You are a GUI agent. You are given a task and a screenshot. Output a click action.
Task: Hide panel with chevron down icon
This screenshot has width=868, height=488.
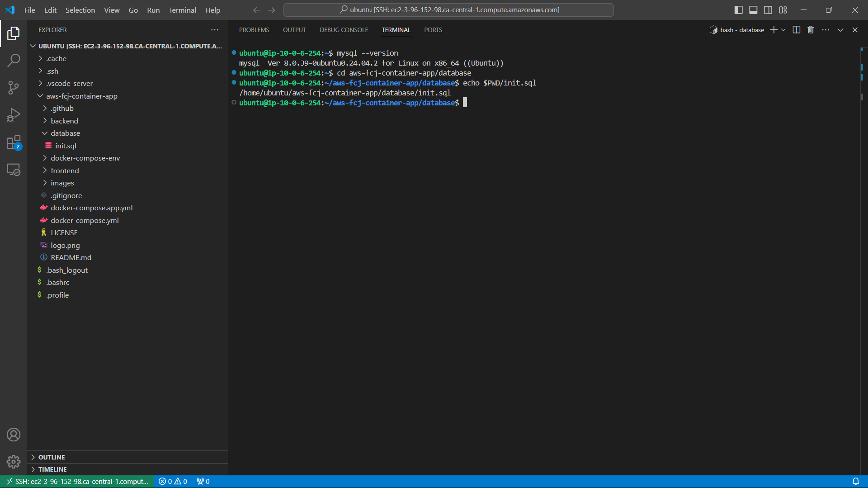(840, 30)
